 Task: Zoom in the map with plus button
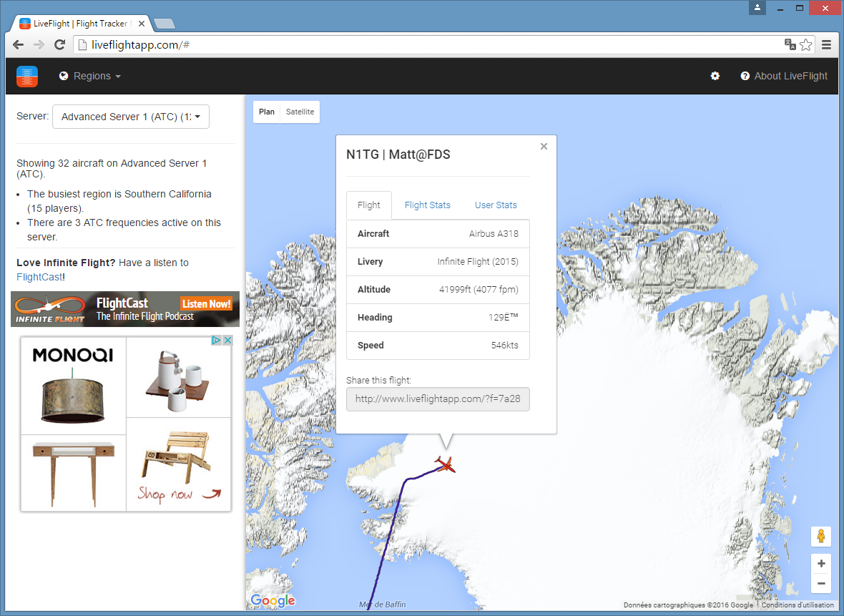(x=821, y=564)
